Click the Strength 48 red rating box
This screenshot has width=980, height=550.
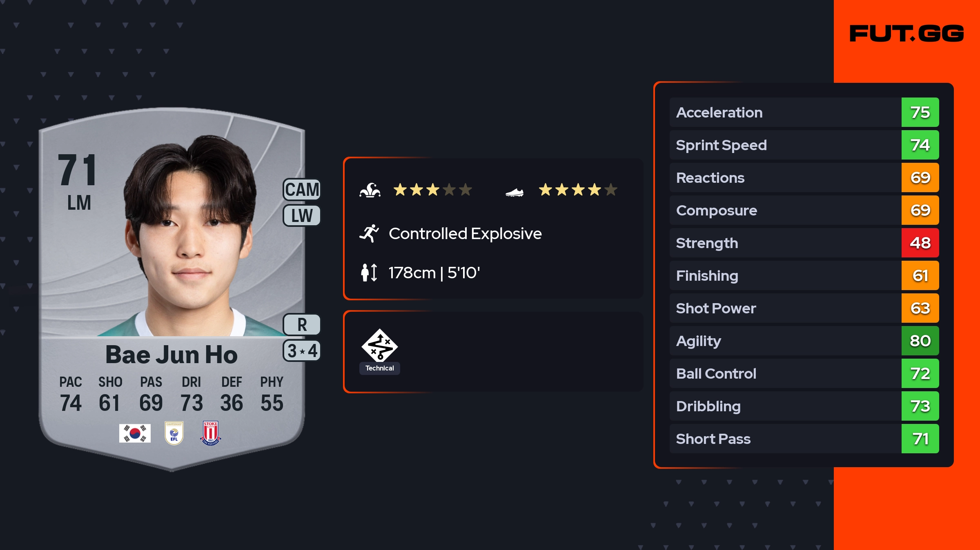pyautogui.click(x=920, y=243)
